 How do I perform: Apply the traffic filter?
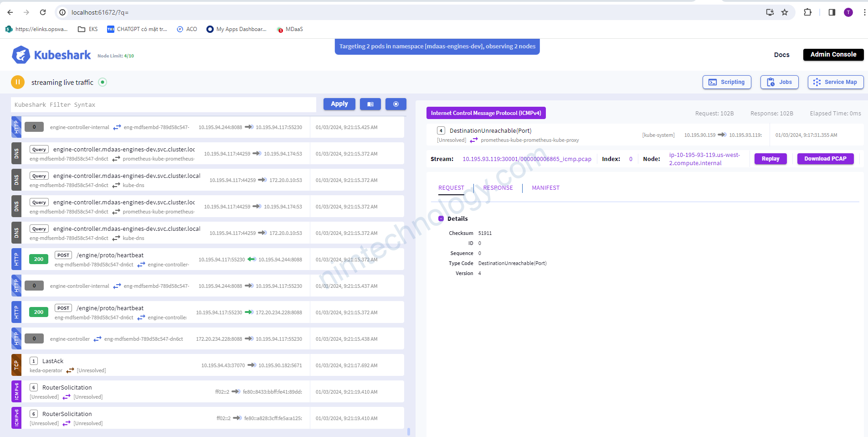pos(339,104)
